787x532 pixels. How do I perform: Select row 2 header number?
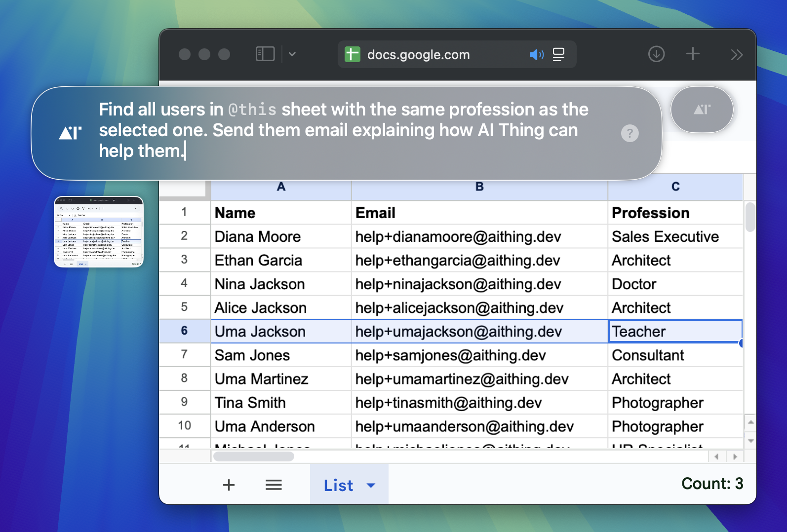coord(184,236)
